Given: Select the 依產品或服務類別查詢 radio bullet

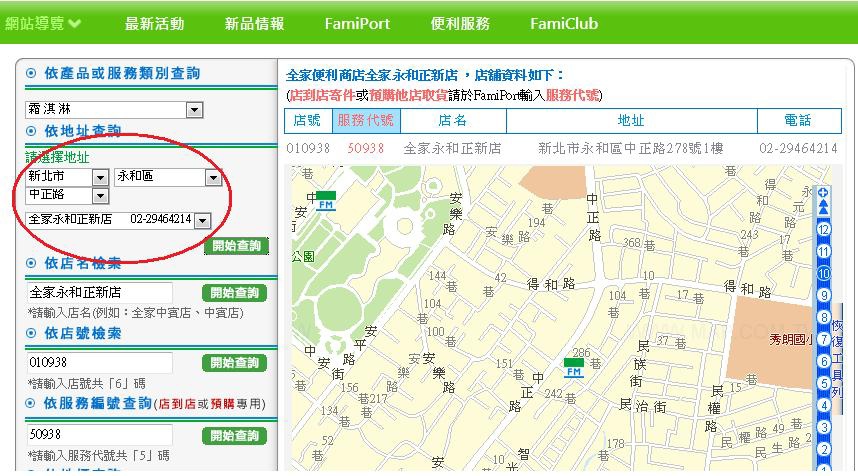Looking at the screenshot, I should [x=31, y=73].
